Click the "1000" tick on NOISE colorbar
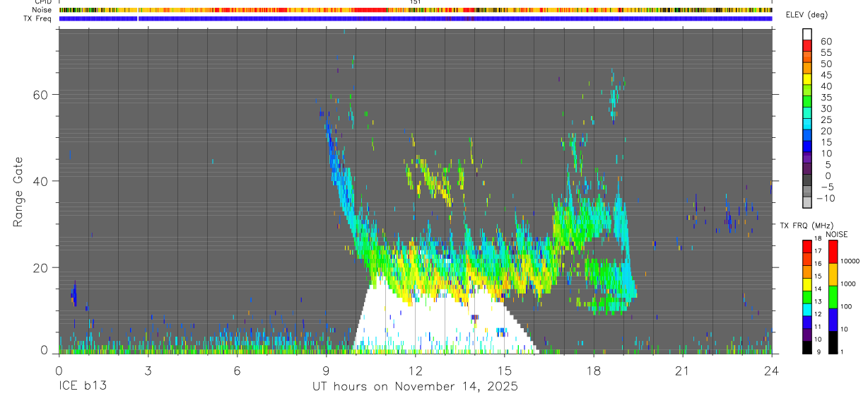Screen dimensions: 868x401 click(x=850, y=284)
